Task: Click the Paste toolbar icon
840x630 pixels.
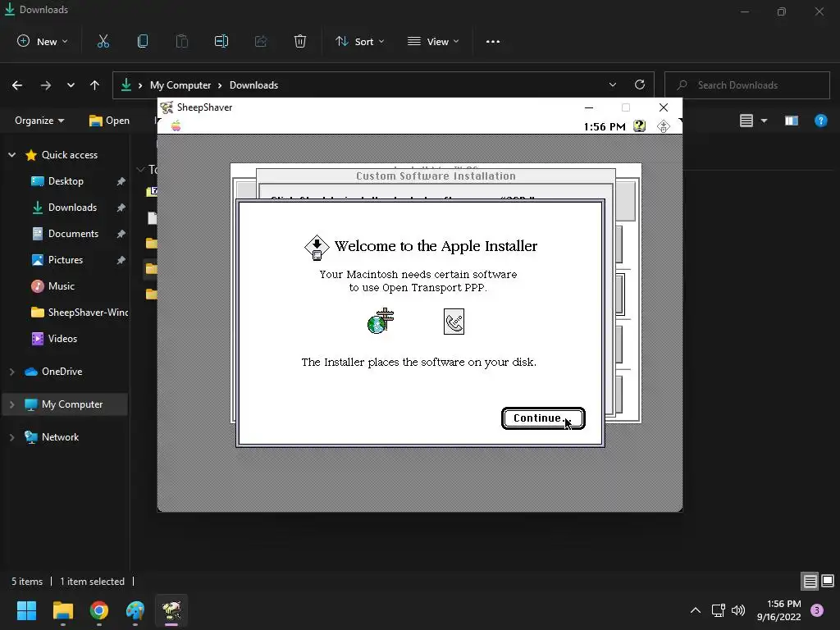Action: click(181, 41)
